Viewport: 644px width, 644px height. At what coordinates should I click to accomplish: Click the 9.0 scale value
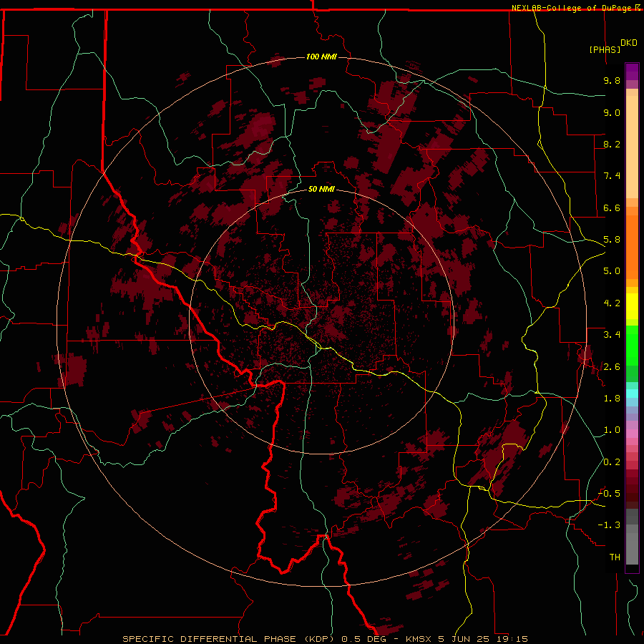[x=612, y=112]
